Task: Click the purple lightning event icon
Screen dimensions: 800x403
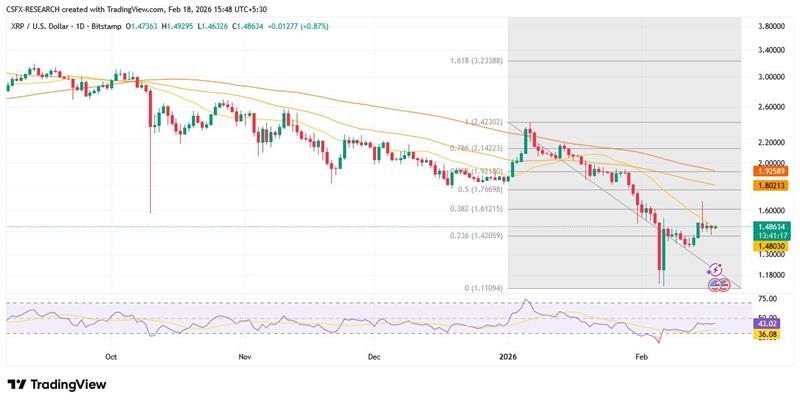Action: (x=715, y=270)
